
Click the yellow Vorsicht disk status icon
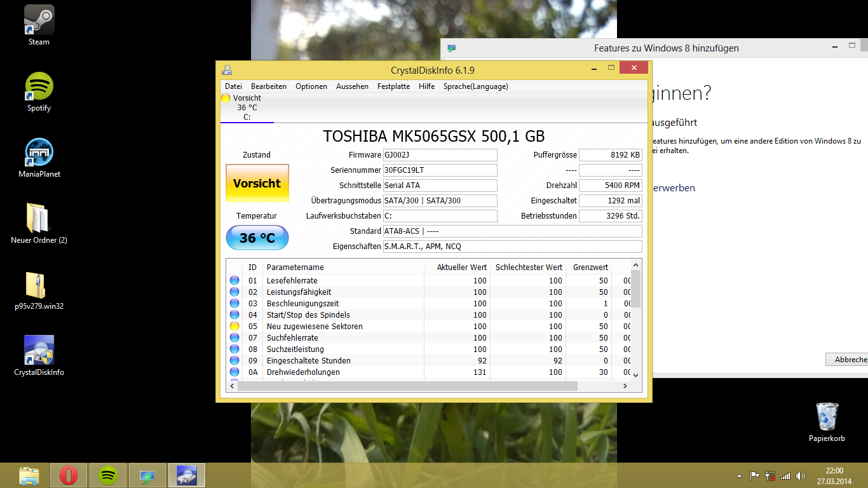click(226, 98)
